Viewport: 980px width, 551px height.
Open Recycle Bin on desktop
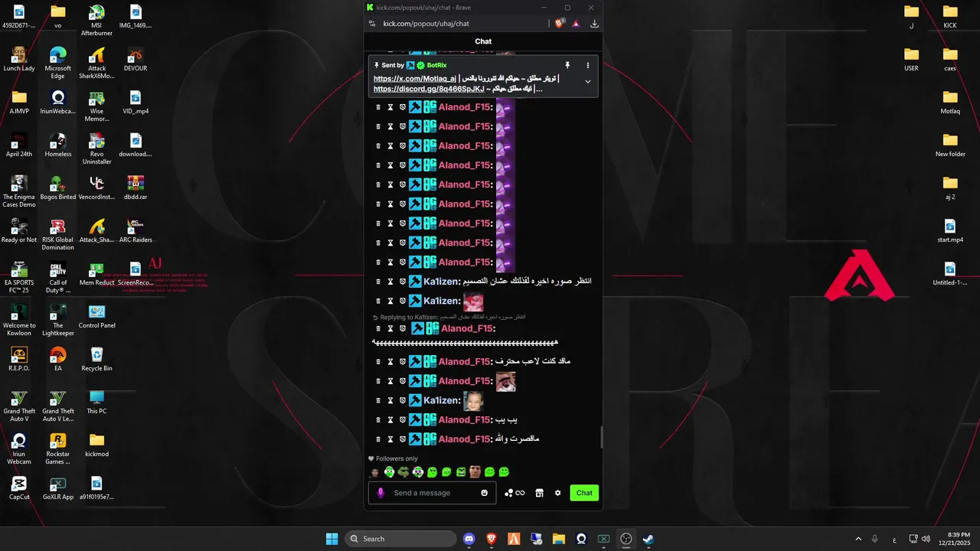pyautogui.click(x=96, y=359)
